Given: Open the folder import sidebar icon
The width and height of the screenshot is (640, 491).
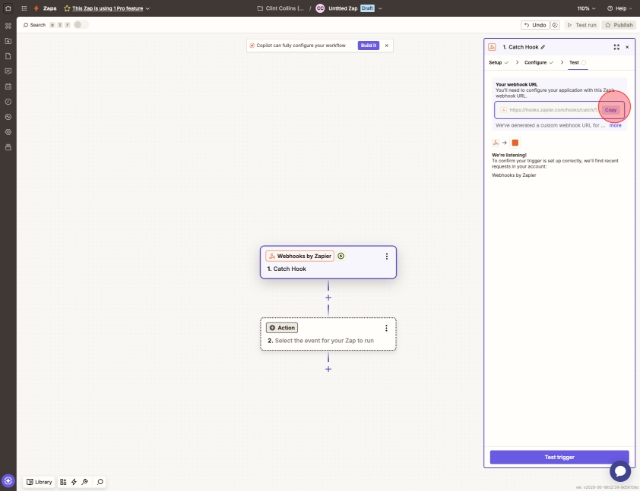Looking at the screenshot, I should (8, 41).
